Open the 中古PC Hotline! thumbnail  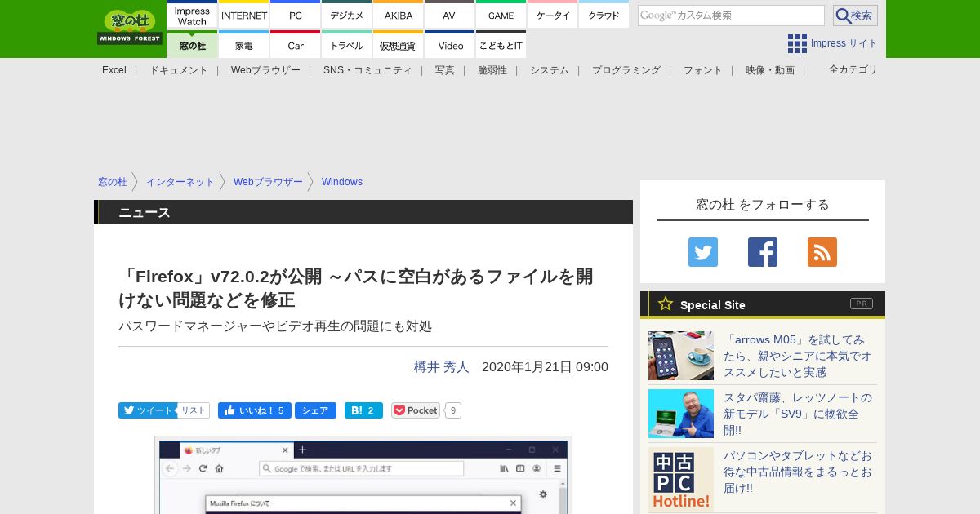point(681,480)
